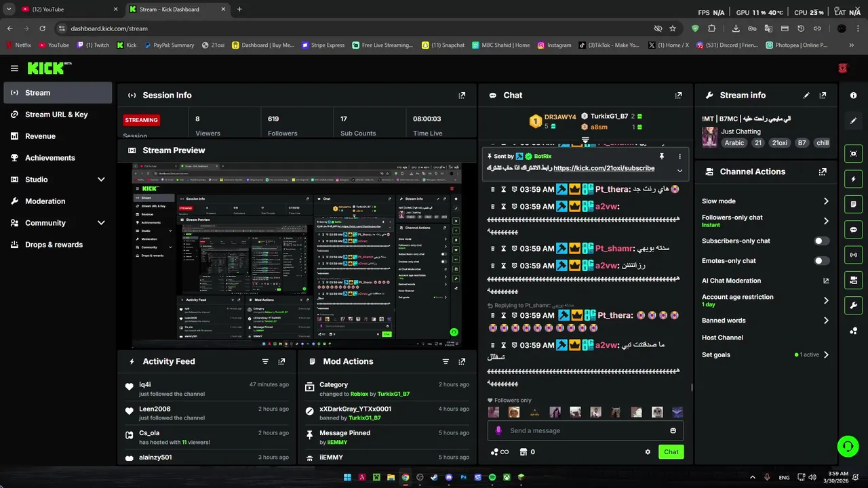Open Revenue page in sidebar
This screenshot has height=488, width=868.
[x=58, y=136]
